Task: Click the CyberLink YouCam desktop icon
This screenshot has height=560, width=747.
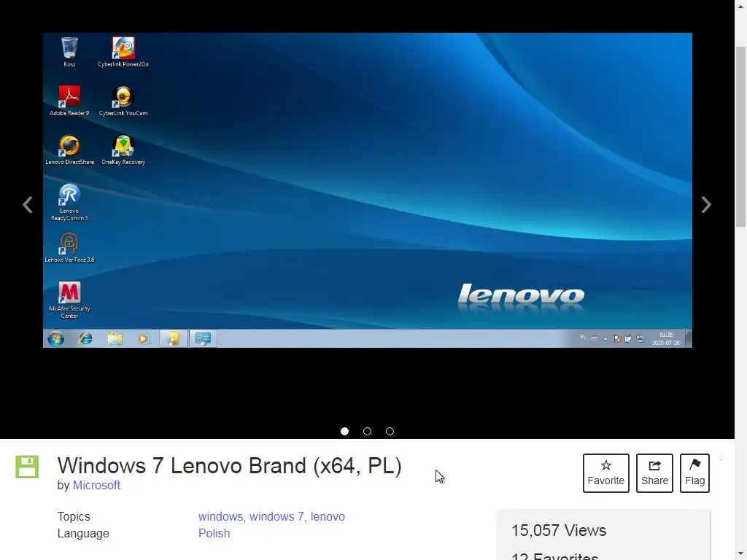Action: [x=123, y=101]
